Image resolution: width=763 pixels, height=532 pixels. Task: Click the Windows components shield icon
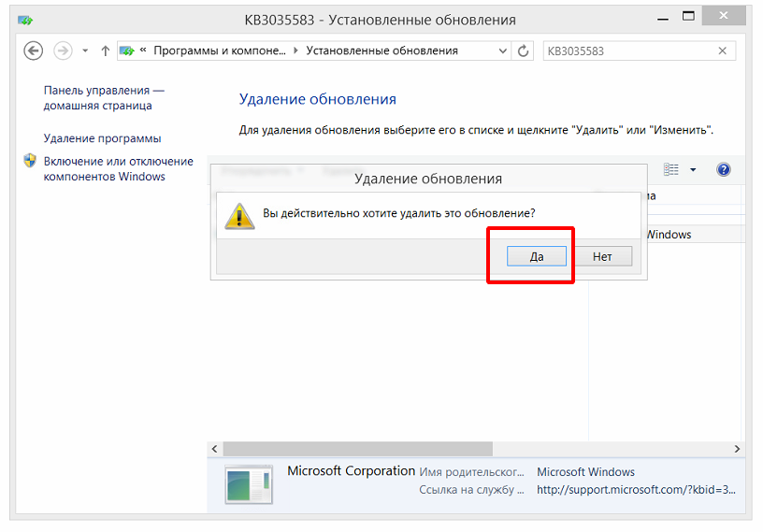tap(30, 161)
